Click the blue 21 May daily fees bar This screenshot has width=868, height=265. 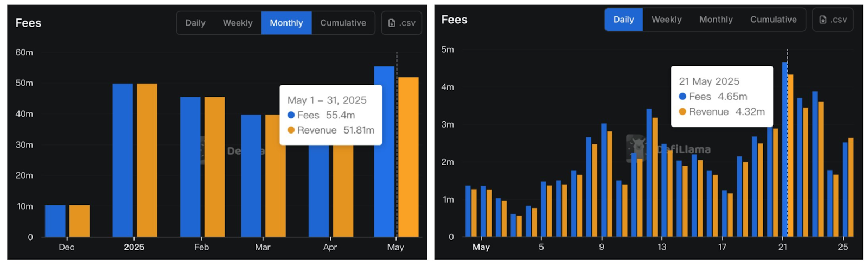784,149
